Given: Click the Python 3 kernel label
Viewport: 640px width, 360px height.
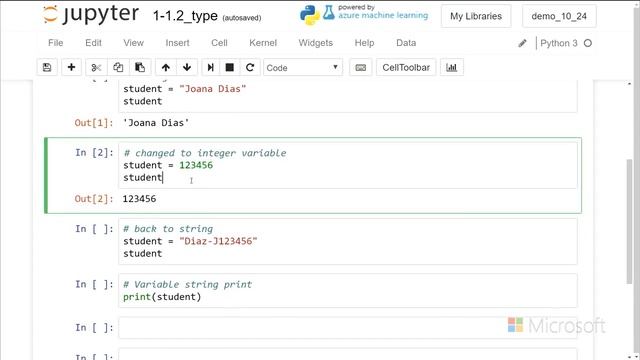Looking at the screenshot, I should tap(559, 43).
